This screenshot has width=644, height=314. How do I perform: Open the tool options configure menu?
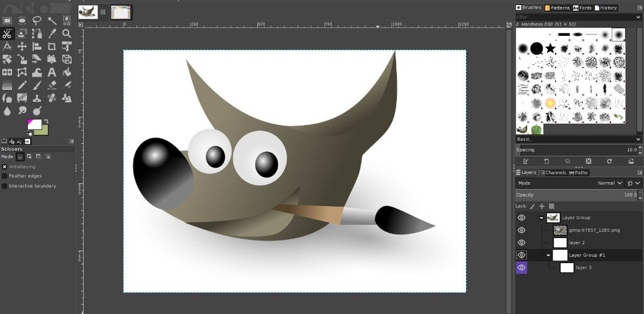72,141
